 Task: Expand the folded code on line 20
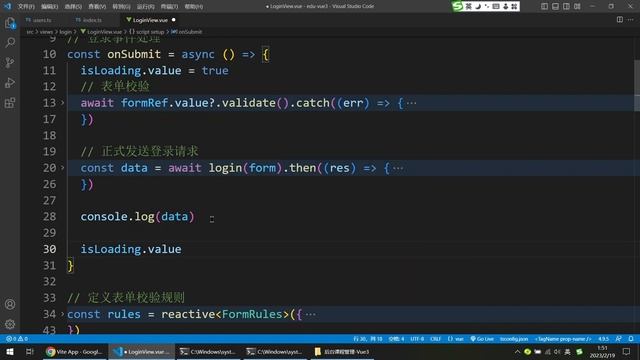(x=62, y=167)
